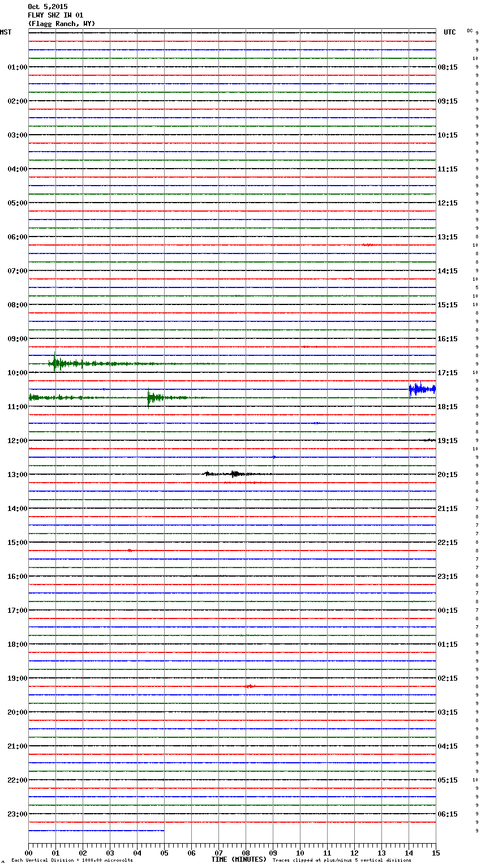Click the date 'Oct 5,2015' header
Image resolution: width=481 pixels, height=868 pixels.
click(48, 7)
